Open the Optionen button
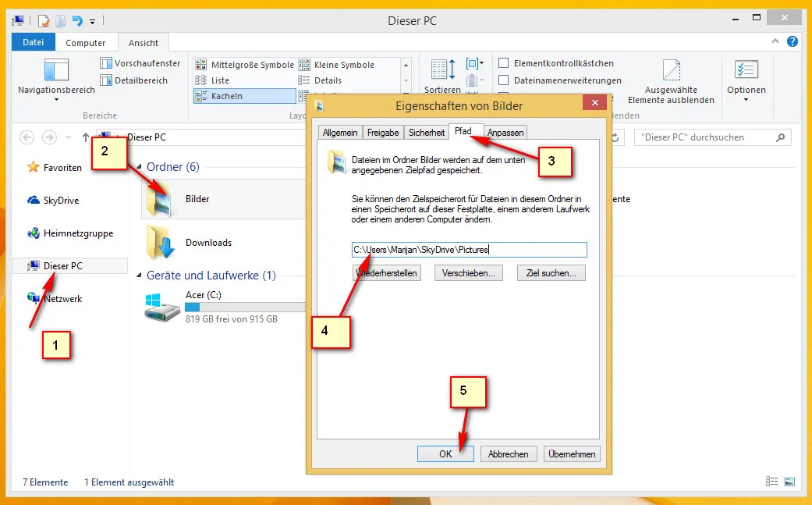This screenshot has width=812, height=505. coord(746,80)
